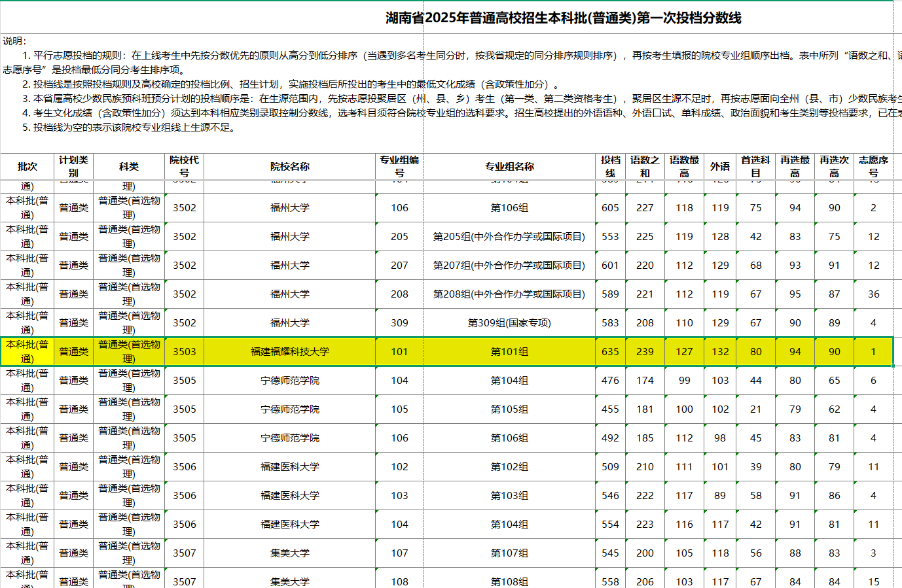The height and width of the screenshot is (588, 902).
Task: Click the 语数最高 value 127
Action: [x=684, y=352]
